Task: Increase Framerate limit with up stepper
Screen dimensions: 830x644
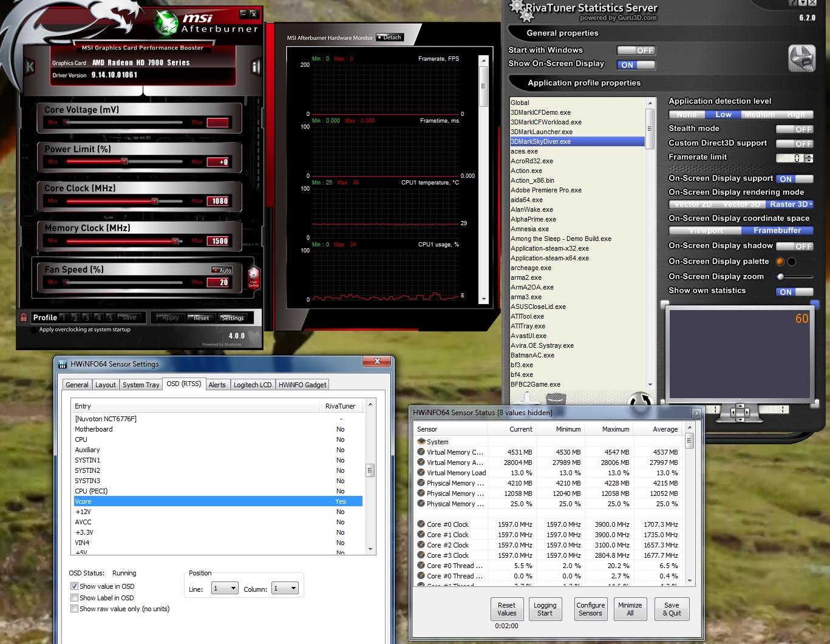Action: click(x=809, y=155)
